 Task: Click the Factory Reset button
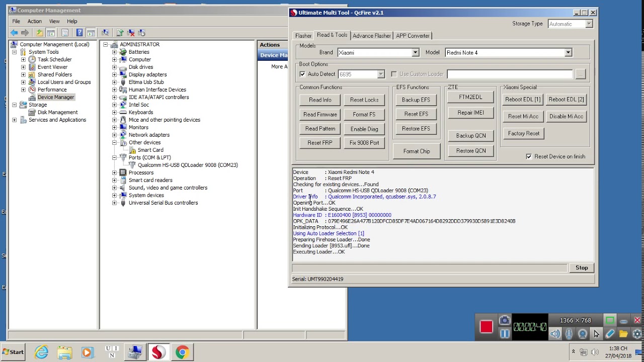pyautogui.click(x=523, y=133)
